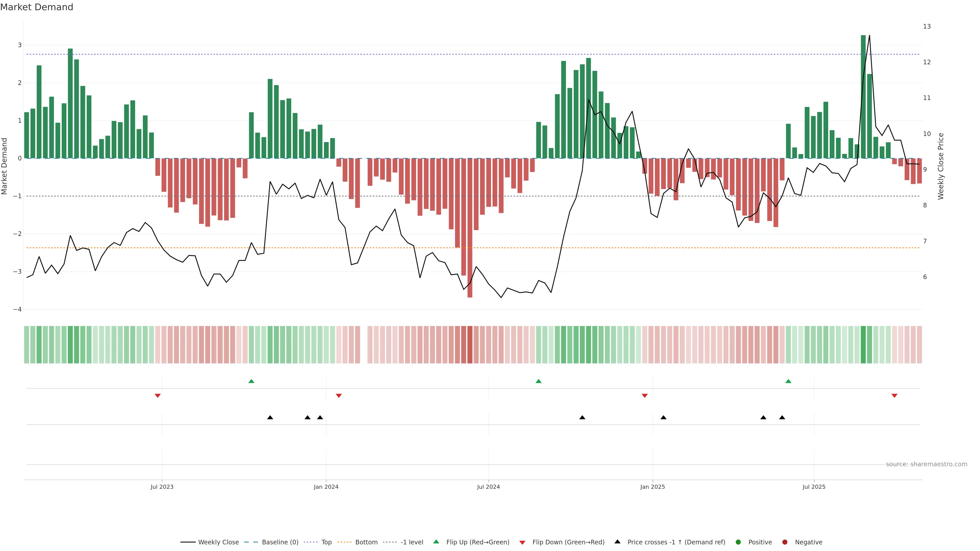Click darkest red heatmap cell before Jul 2024

point(470,345)
